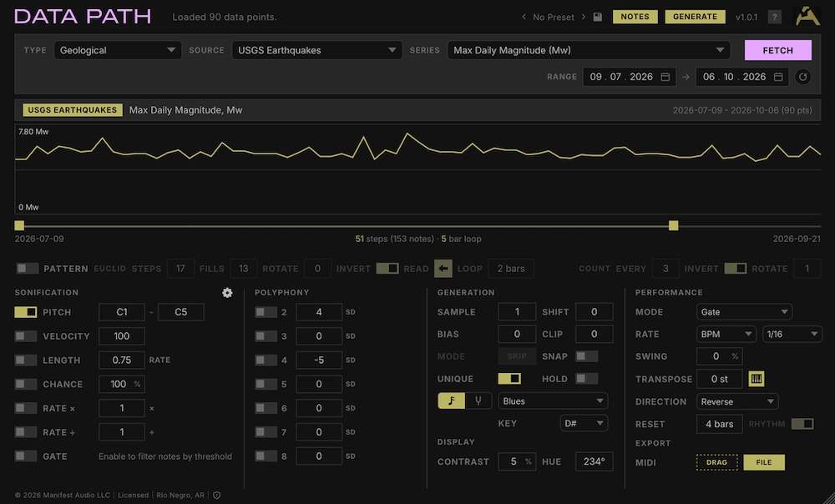
Task: Toggle the RHYTHM switch
Action: pyautogui.click(x=802, y=424)
